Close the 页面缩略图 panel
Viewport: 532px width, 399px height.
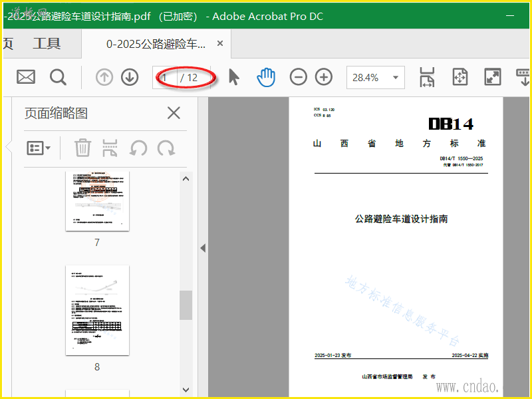[x=174, y=113]
